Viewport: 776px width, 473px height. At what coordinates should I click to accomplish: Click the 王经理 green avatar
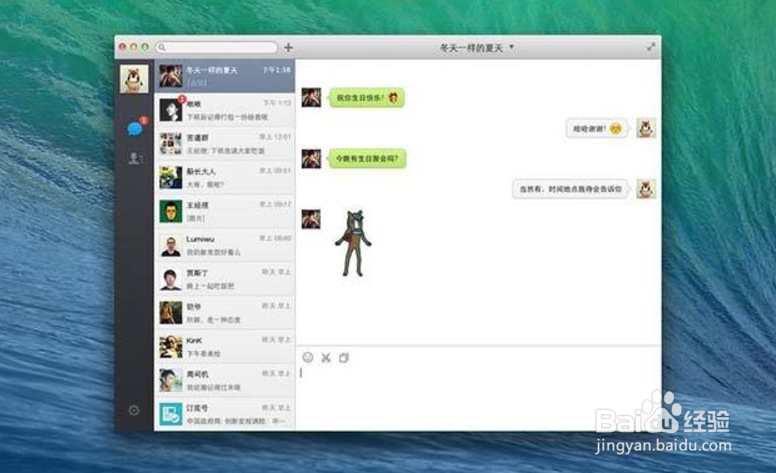point(171,211)
